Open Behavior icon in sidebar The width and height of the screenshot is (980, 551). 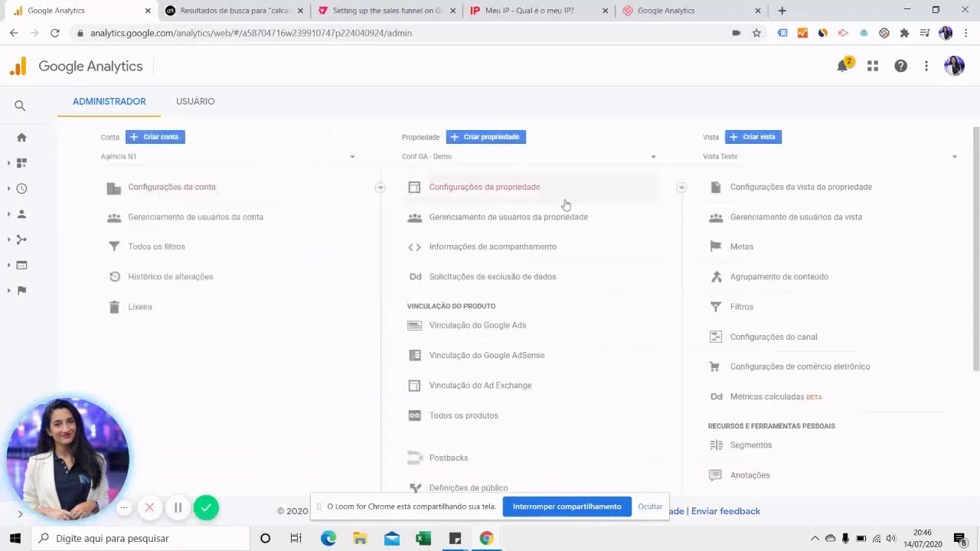click(21, 265)
